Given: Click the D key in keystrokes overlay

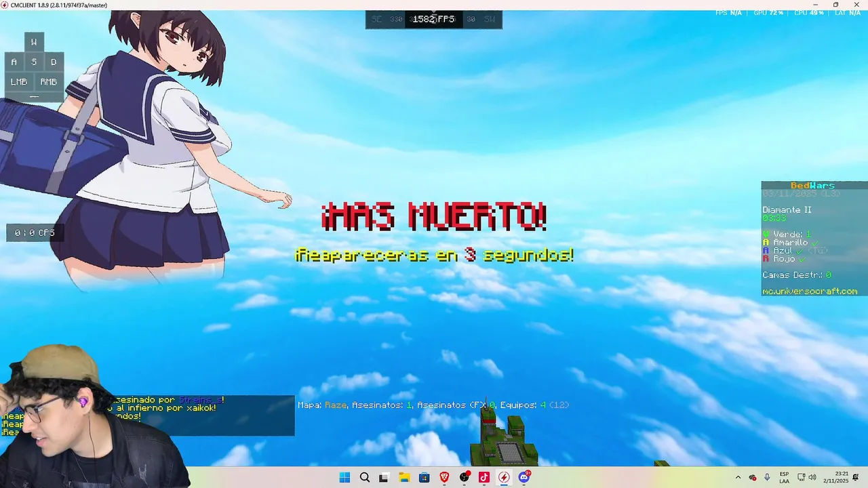Looking at the screenshot, I should 54,62.
